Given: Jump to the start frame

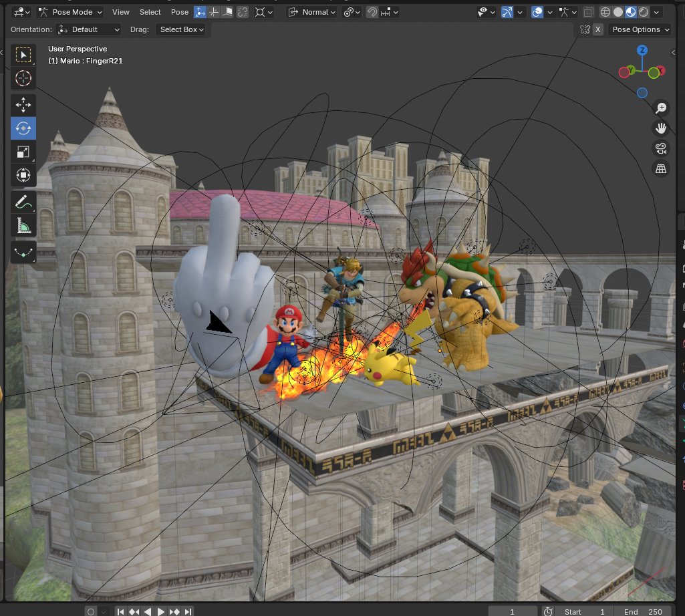Looking at the screenshot, I should [x=120, y=611].
